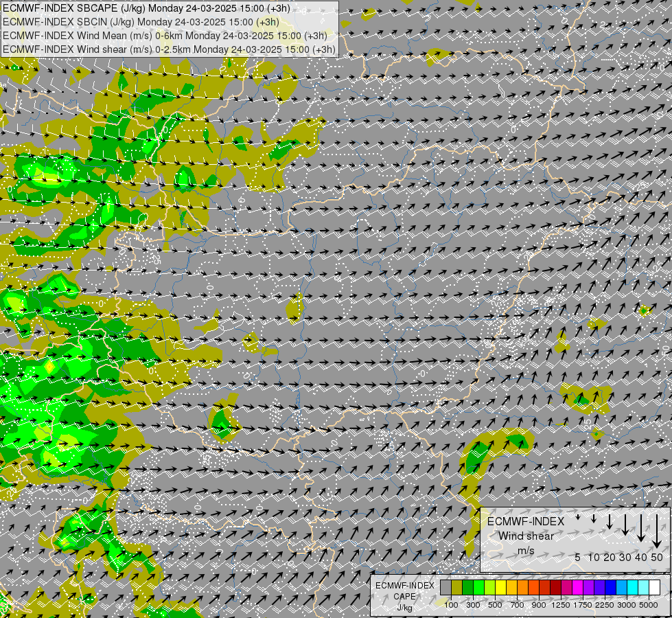Viewport: 672px width, 618px height.
Task: Click the '5' wind shear scale value
Action: 578,557
